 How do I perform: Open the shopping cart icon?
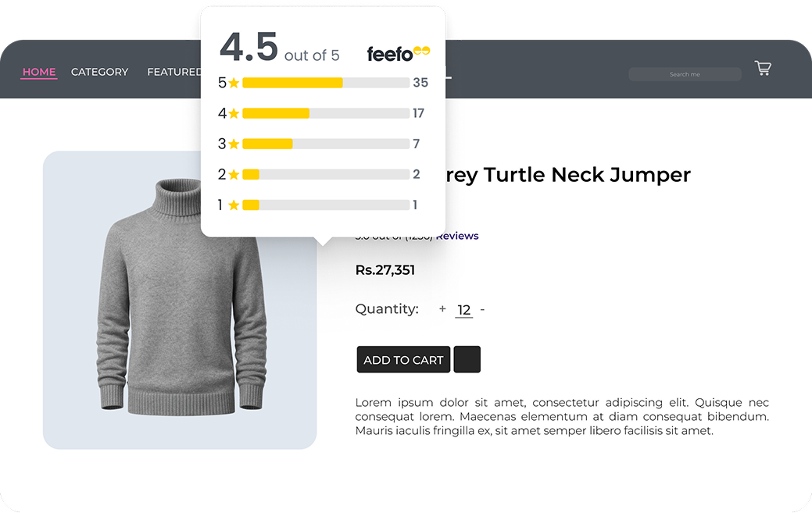763,69
